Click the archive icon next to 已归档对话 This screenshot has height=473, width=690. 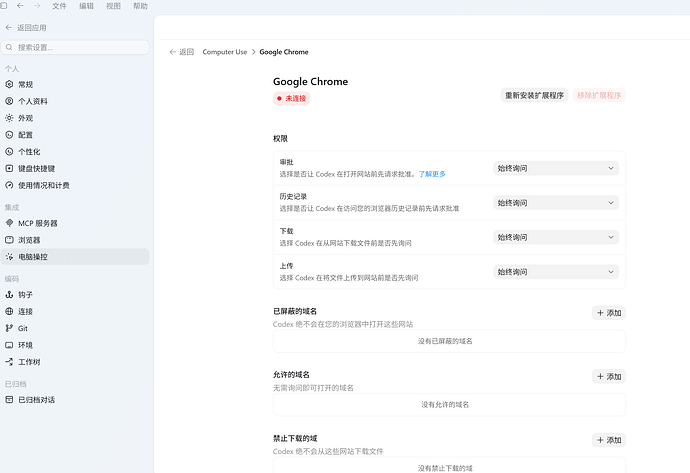(9, 400)
